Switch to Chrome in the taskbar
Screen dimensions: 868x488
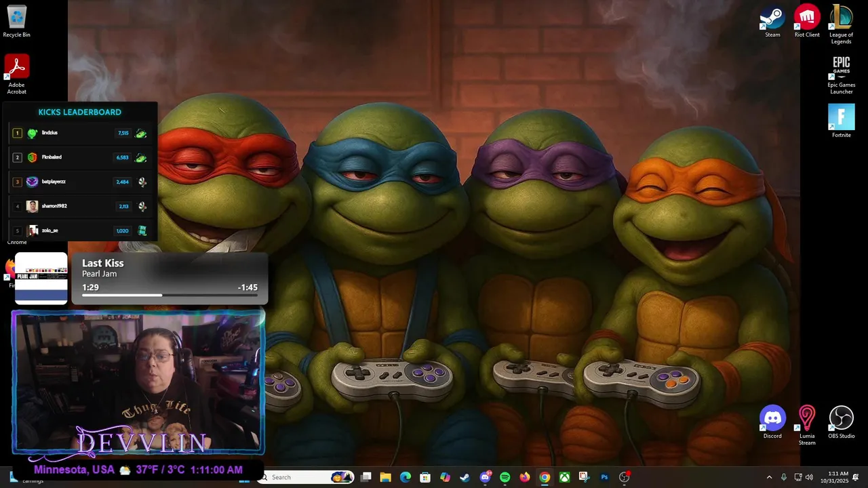(545, 477)
